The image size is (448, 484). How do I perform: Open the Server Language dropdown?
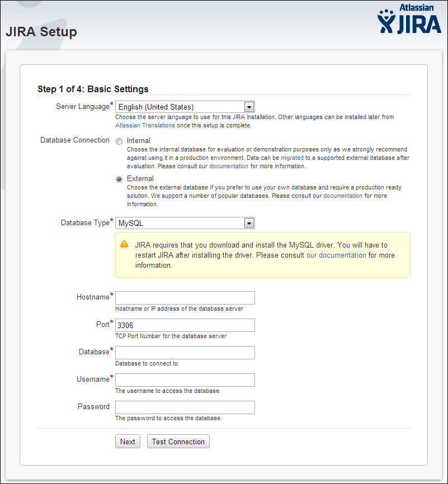(185, 107)
